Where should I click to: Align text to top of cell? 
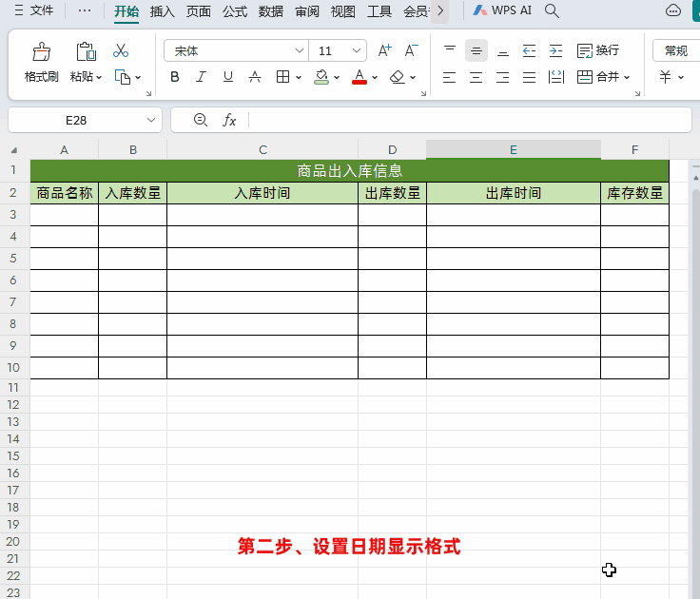point(450,50)
